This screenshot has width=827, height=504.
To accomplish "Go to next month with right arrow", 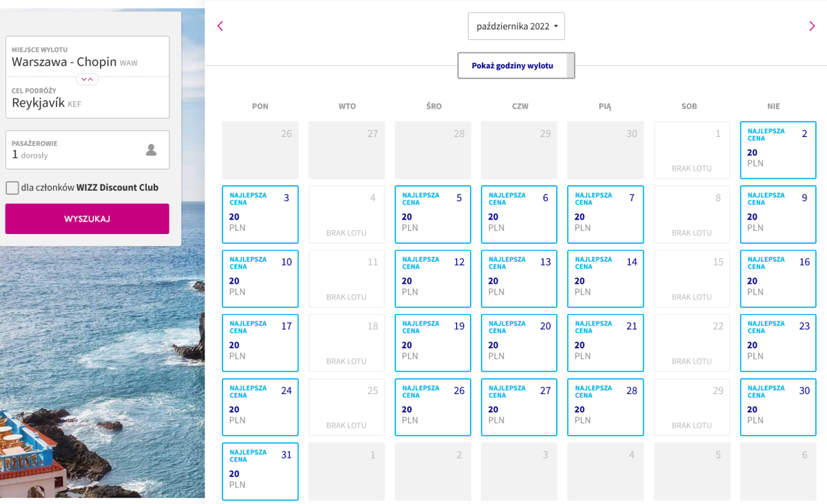I will tap(812, 26).
